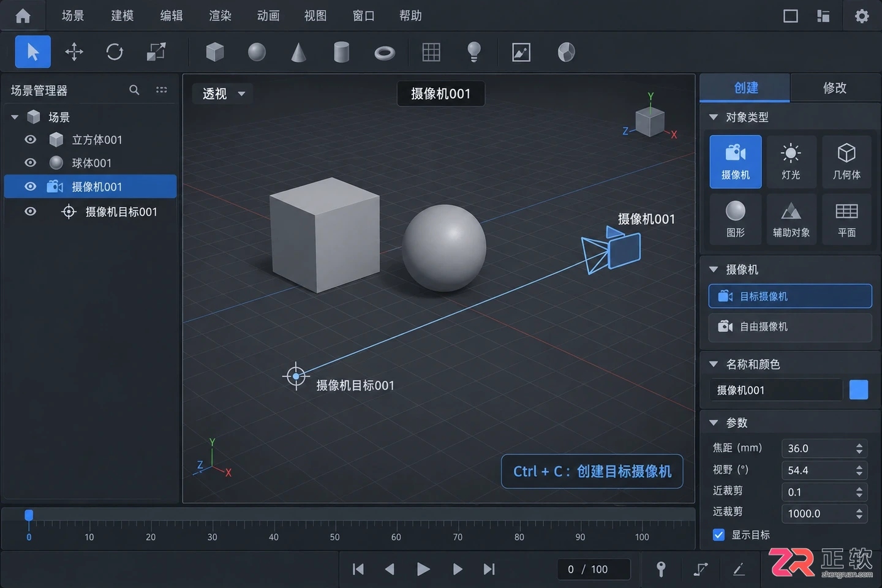
Task: Uncheck the 显示目标 checkbox
Action: pos(719,535)
